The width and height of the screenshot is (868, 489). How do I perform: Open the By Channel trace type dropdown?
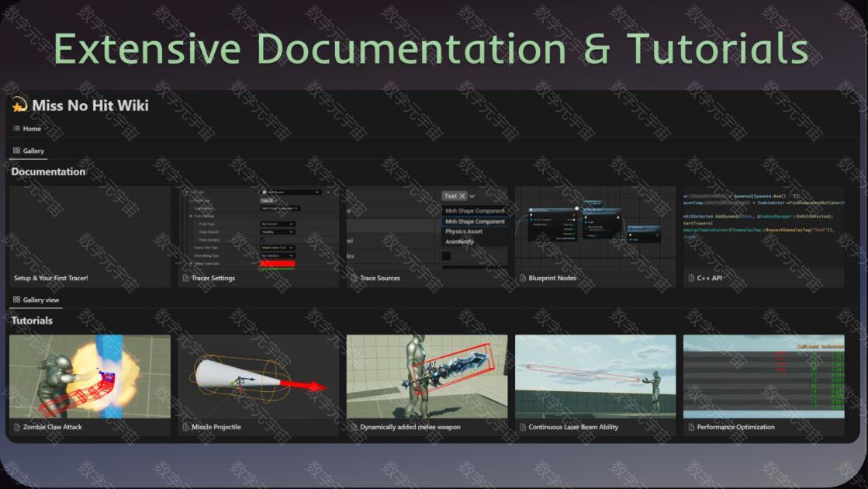pyautogui.click(x=278, y=224)
